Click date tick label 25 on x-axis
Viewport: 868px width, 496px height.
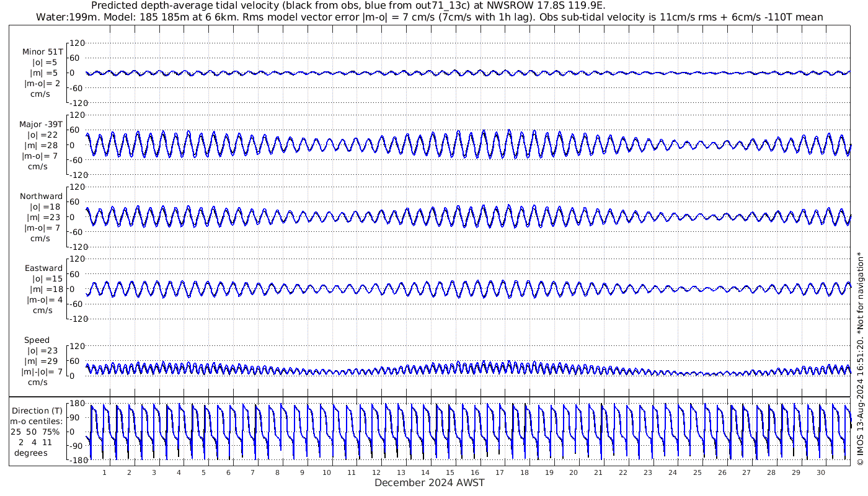(x=697, y=472)
